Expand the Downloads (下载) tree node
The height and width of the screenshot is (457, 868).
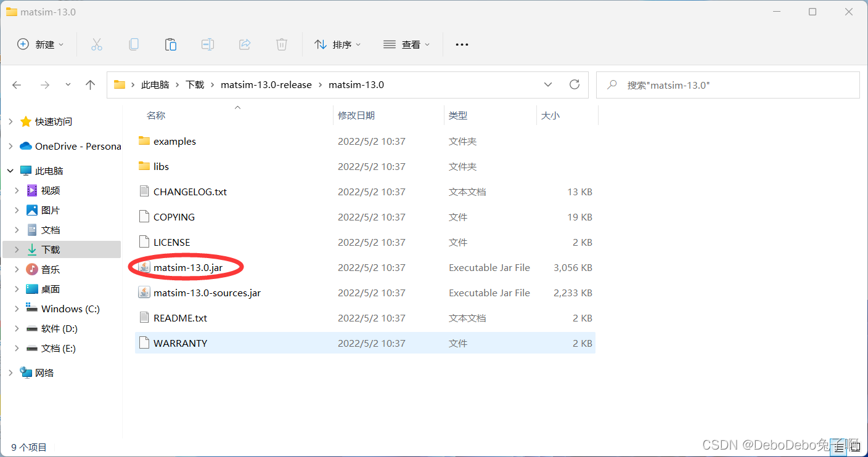pos(17,249)
